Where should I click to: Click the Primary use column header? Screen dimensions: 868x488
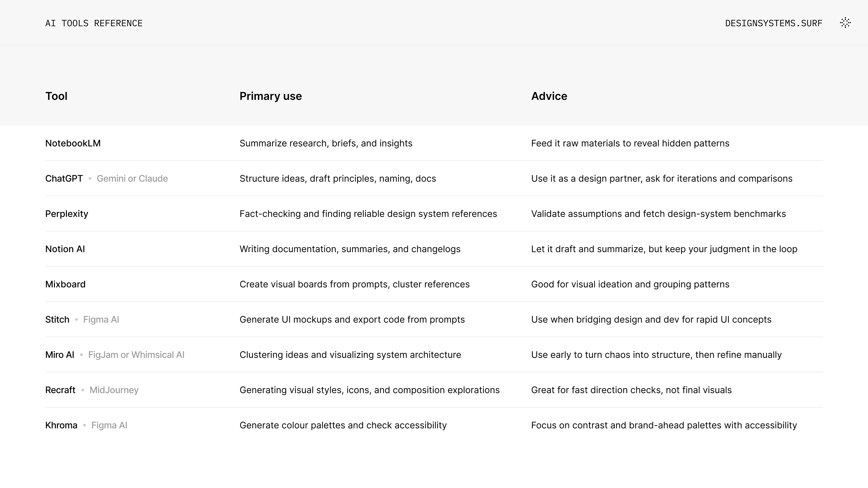coord(271,96)
